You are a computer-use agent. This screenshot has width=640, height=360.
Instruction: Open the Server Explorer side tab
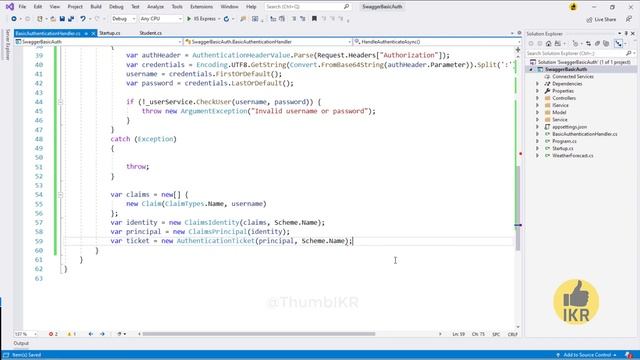(7, 45)
